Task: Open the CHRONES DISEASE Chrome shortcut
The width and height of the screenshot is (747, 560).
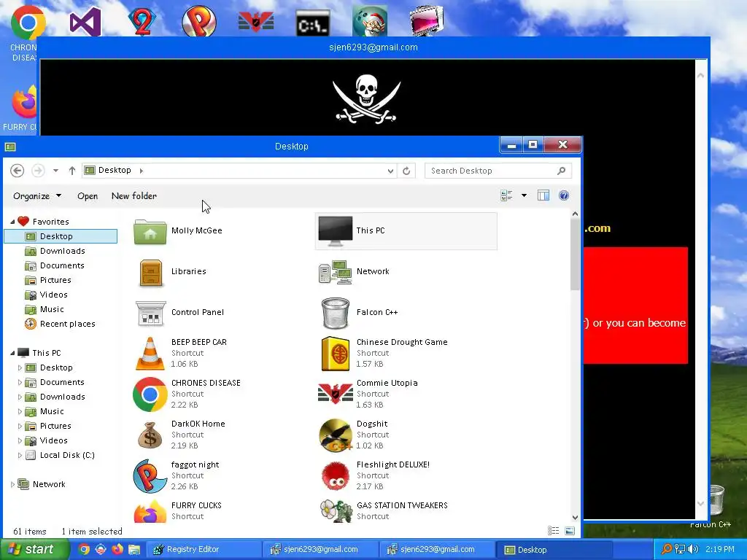Action: 150,394
